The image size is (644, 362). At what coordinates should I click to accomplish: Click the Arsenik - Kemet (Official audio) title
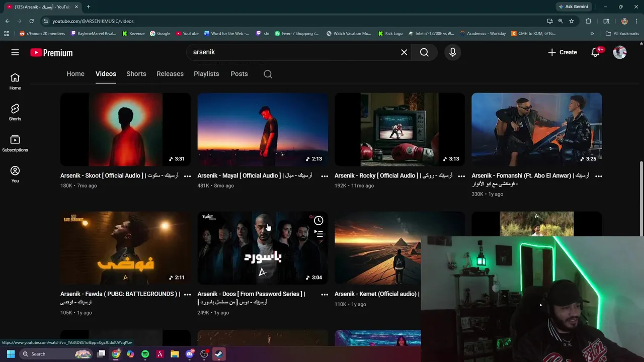pos(377,294)
